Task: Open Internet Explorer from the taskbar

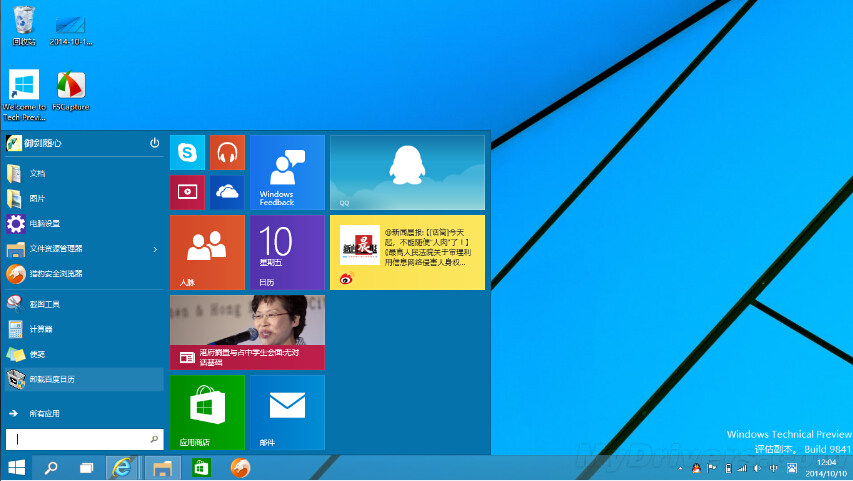Action: [x=122, y=468]
